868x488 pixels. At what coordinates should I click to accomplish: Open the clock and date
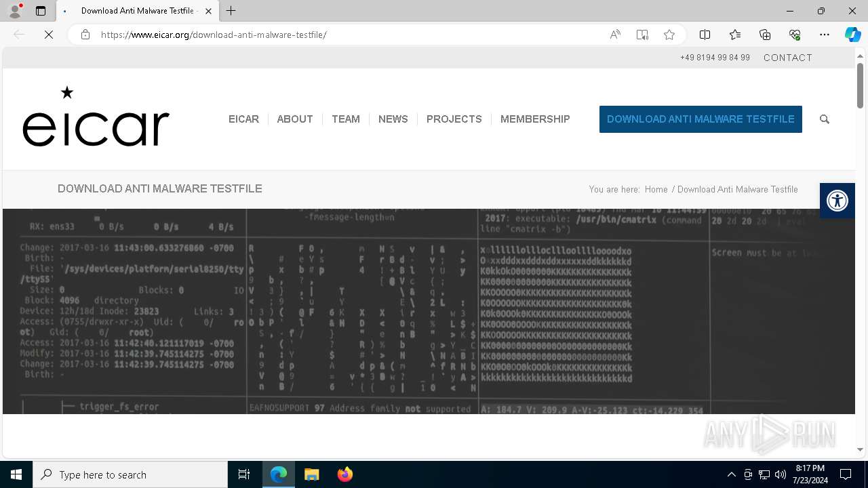coord(811,474)
